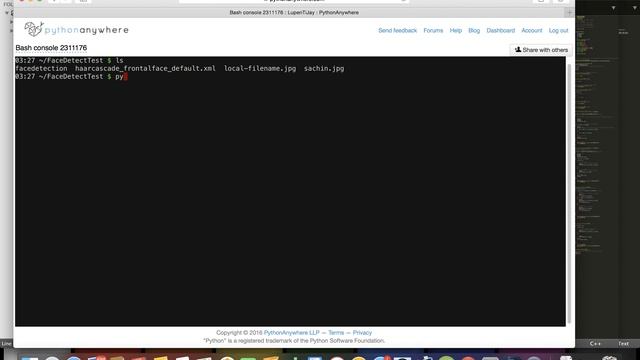Select the Bash console PythonAnywhere tab
The height and width of the screenshot is (360, 640).
point(294,13)
